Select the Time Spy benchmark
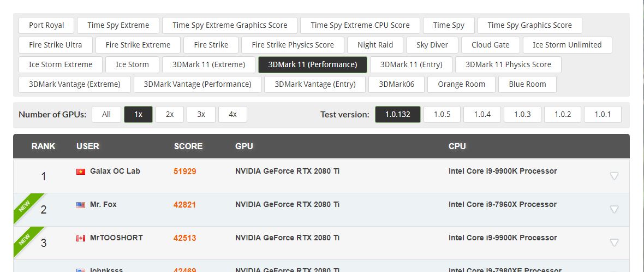This screenshot has height=272, width=644. click(x=449, y=25)
